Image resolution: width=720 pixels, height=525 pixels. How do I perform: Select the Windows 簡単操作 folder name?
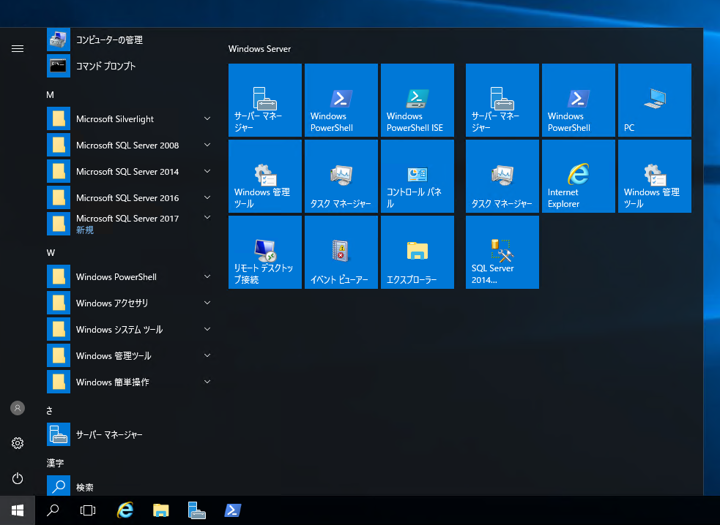[x=112, y=382]
